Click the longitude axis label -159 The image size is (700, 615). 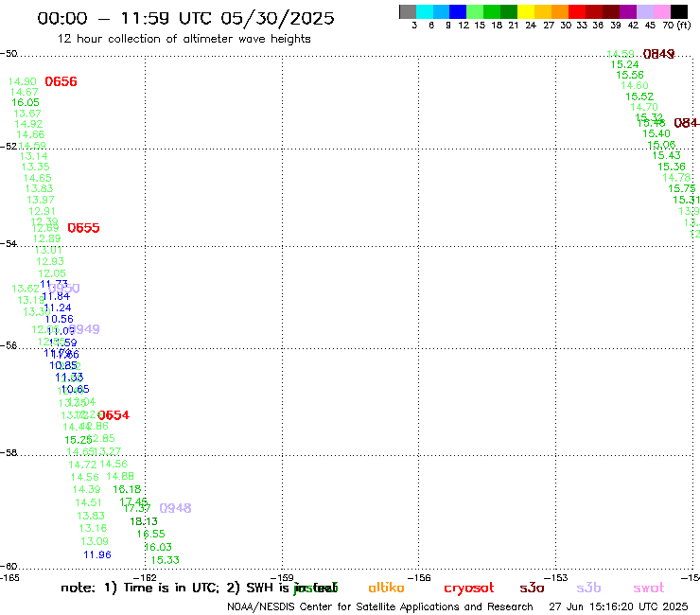pyautogui.click(x=282, y=578)
